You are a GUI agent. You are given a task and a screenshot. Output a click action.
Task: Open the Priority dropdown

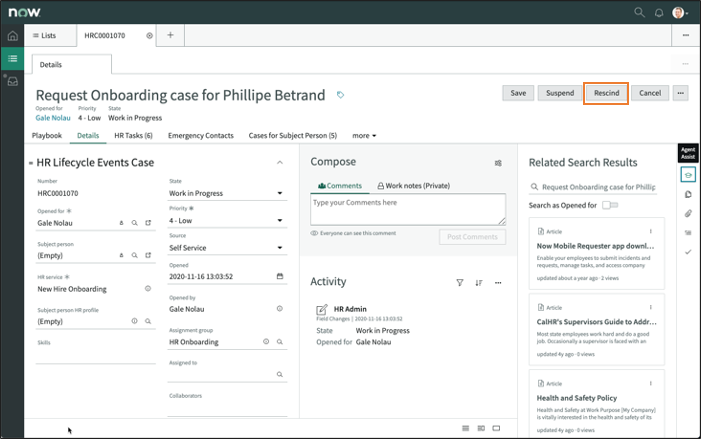tap(228, 220)
